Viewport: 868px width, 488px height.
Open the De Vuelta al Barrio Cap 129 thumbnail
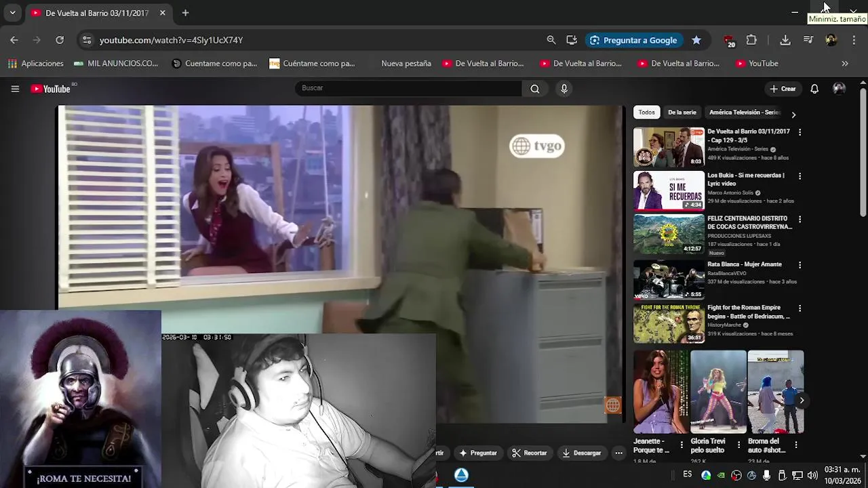point(669,146)
